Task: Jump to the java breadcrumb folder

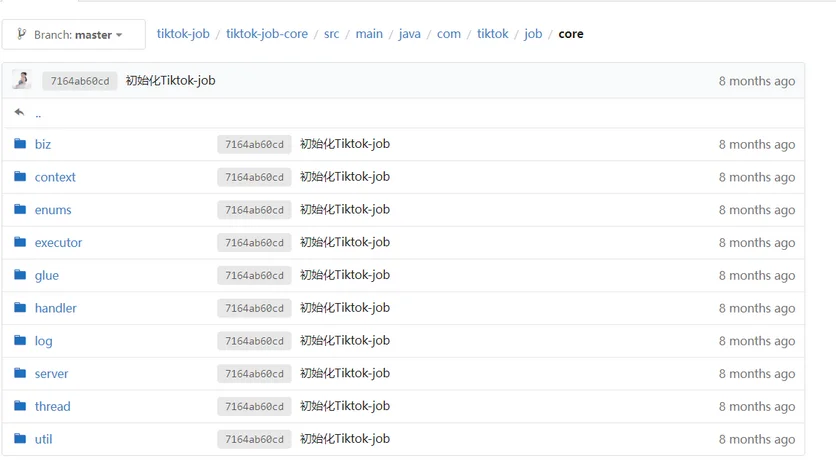Action: click(x=409, y=34)
